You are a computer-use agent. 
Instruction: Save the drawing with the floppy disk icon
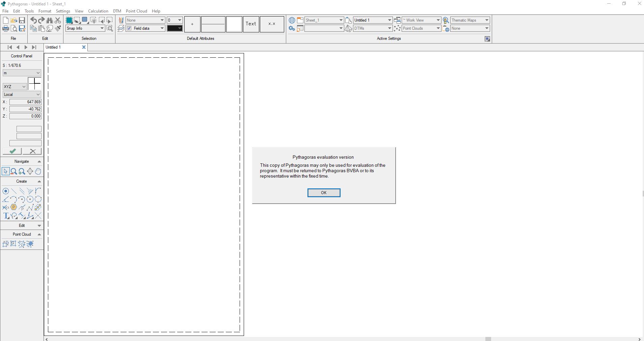22,21
